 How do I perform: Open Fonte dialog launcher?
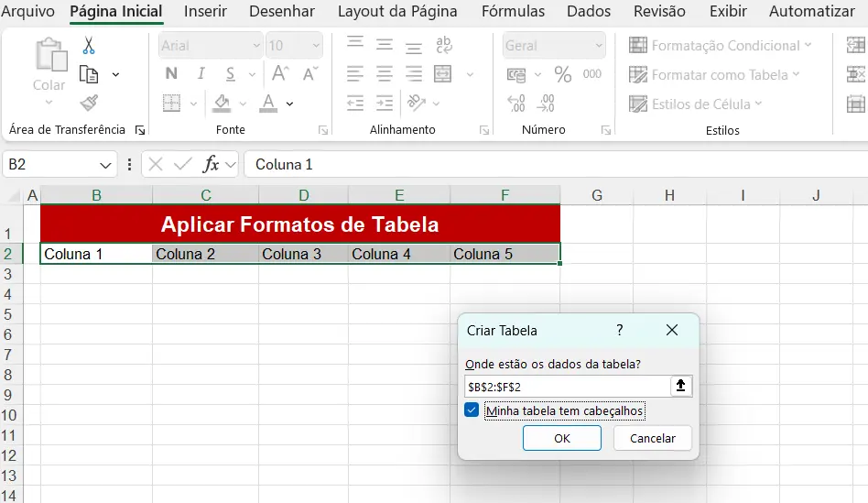tap(322, 130)
